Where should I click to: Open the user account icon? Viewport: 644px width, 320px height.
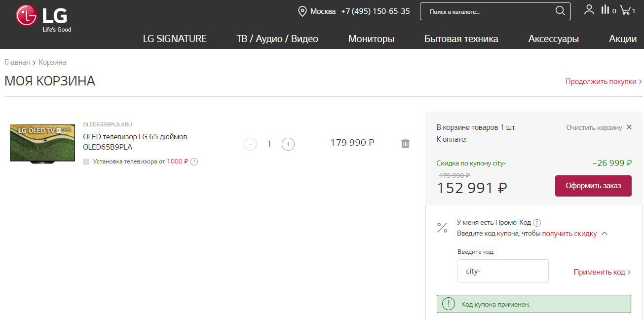click(x=589, y=10)
